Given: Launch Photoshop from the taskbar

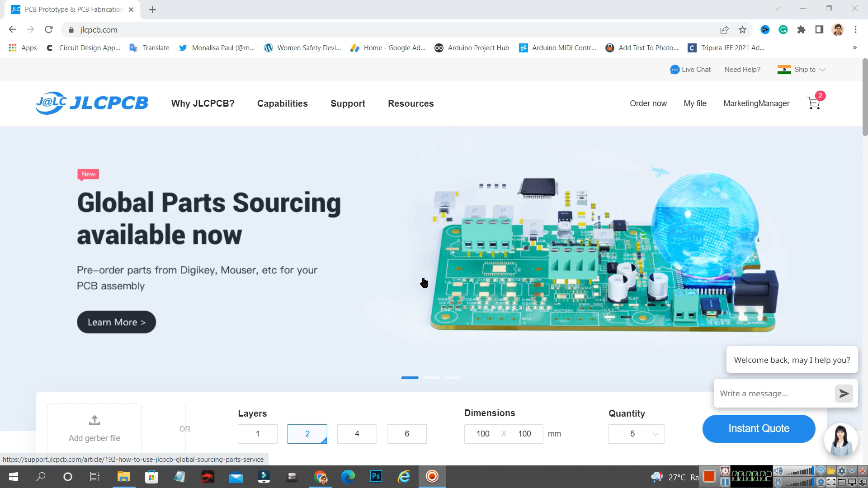Looking at the screenshot, I should coord(376,477).
